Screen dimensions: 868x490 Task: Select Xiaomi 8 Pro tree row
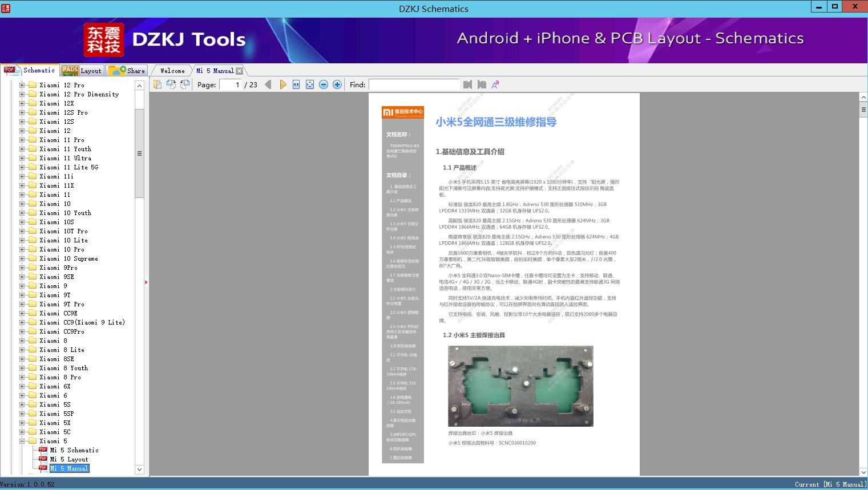pyautogui.click(x=60, y=377)
